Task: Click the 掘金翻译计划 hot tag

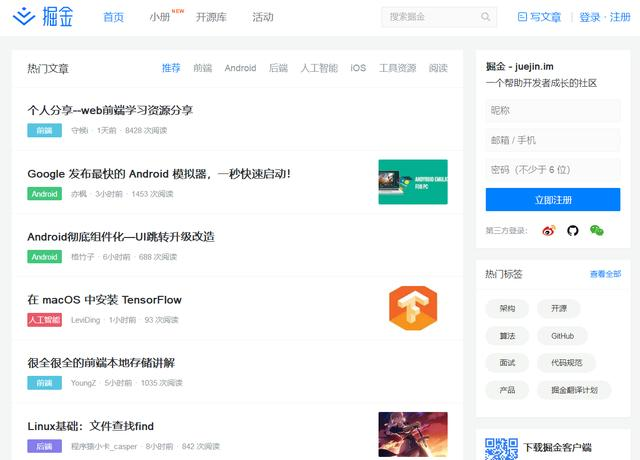Action: click(574, 390)
